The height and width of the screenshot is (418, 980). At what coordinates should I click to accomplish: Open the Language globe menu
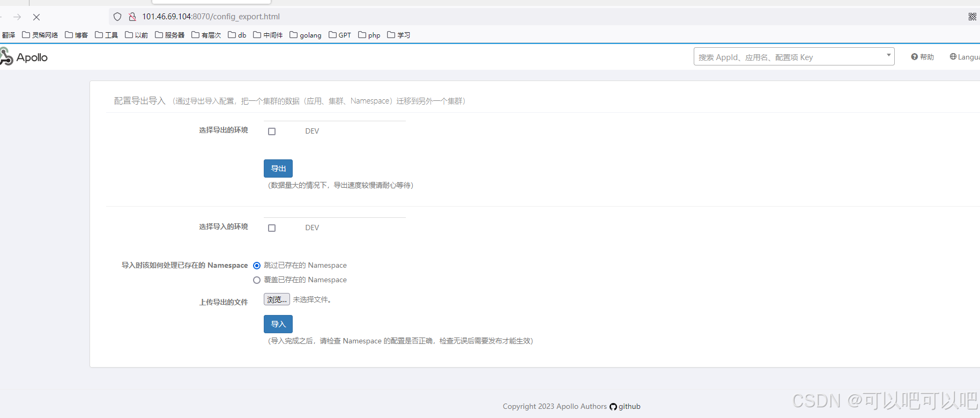click(964, 57)
